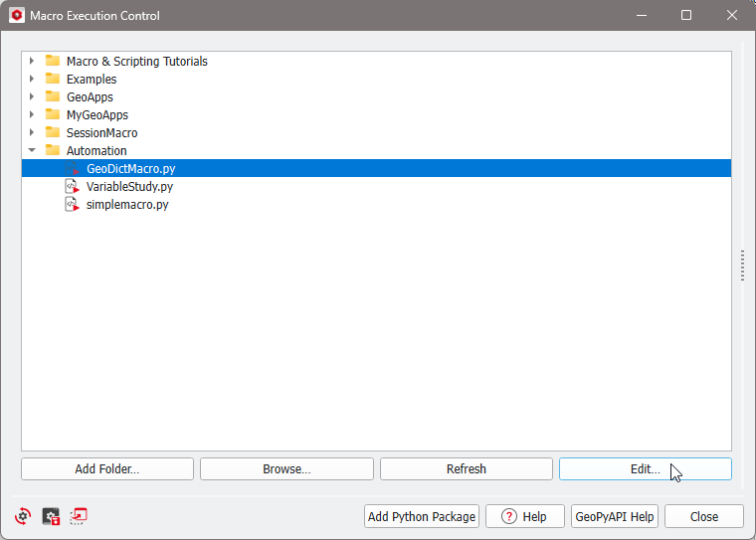Click the Examples folder icon
The image size is (756, 540).
pyautogui.click(x=53, y=79)
